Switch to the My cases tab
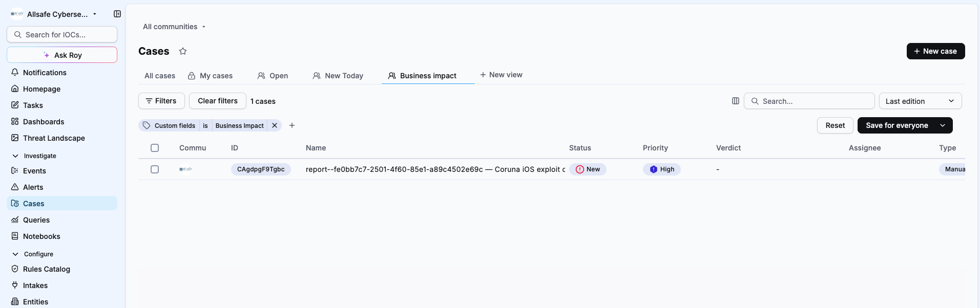The height and width of the screenshot is (308, 980). [x=210, y=76]
